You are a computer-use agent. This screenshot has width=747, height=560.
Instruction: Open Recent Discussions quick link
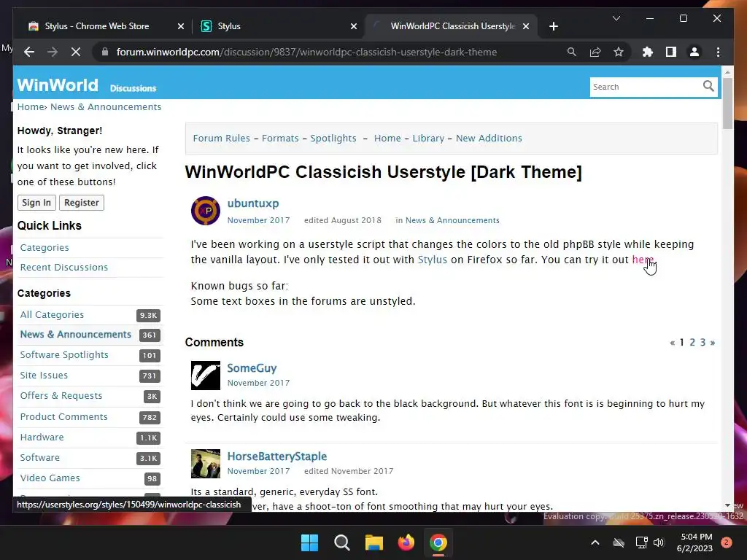coord(64,267)
